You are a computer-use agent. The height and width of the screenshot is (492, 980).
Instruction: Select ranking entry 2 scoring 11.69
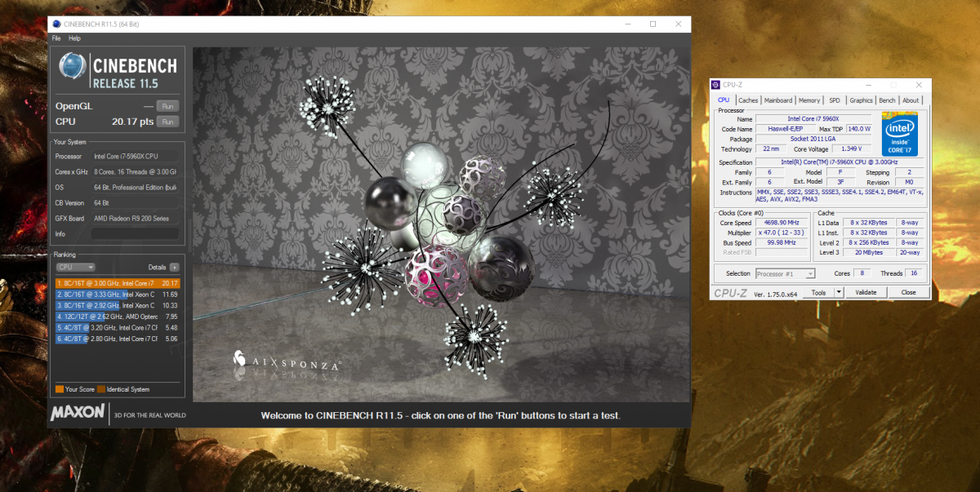tap(117, 294)
